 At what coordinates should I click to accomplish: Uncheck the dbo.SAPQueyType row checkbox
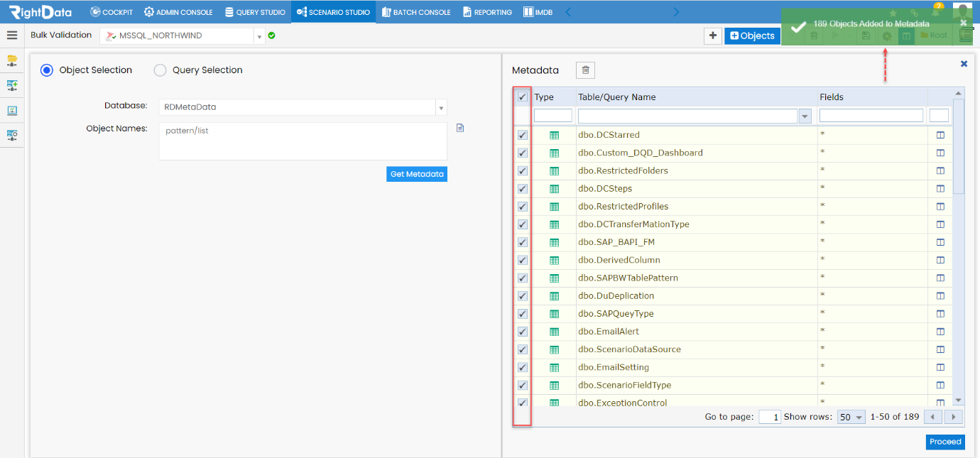click(523, 314)
